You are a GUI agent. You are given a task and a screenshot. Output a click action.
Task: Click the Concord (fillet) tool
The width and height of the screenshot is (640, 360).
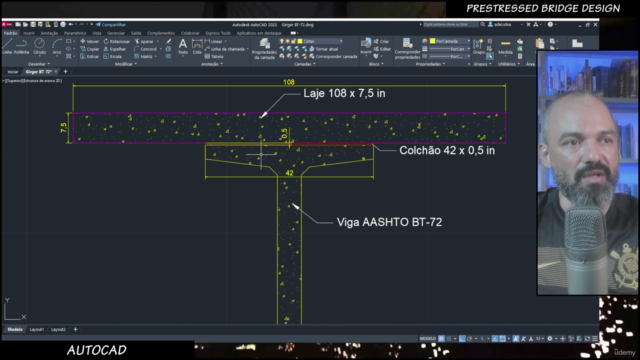pos(145,49)
